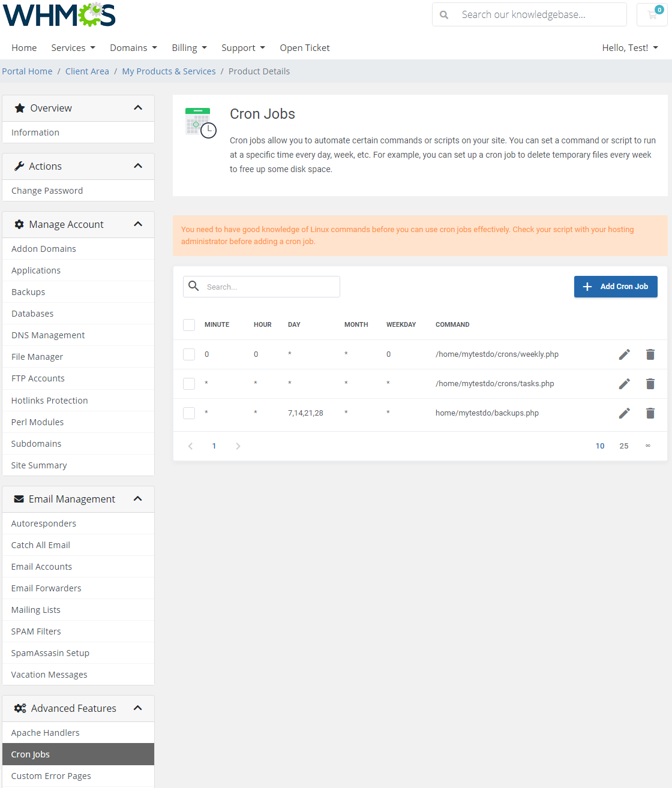Delete the tasks.php cron job
Screen dimensions: 672x788
pos(650,384)
